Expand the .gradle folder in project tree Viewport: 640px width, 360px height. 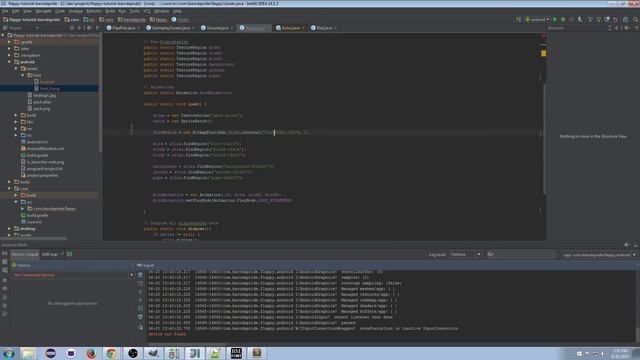9,42
